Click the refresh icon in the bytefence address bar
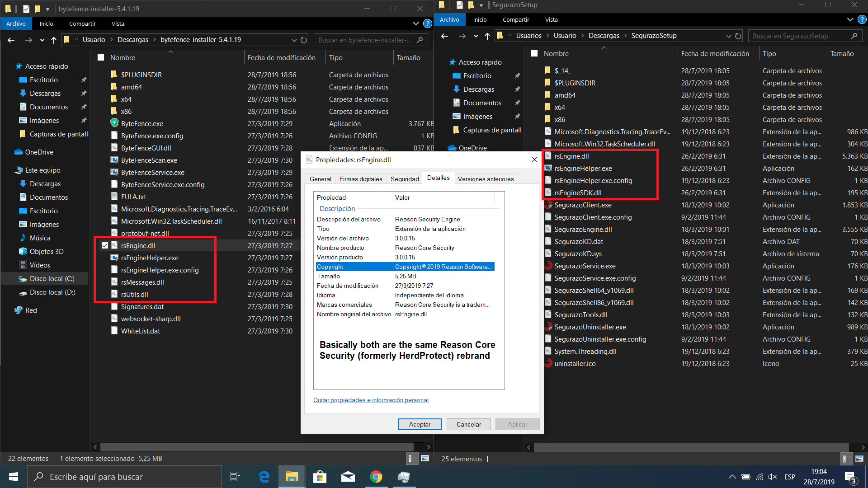Image resolution: width=868 pixels, height=488 pixels. (304, 40)
